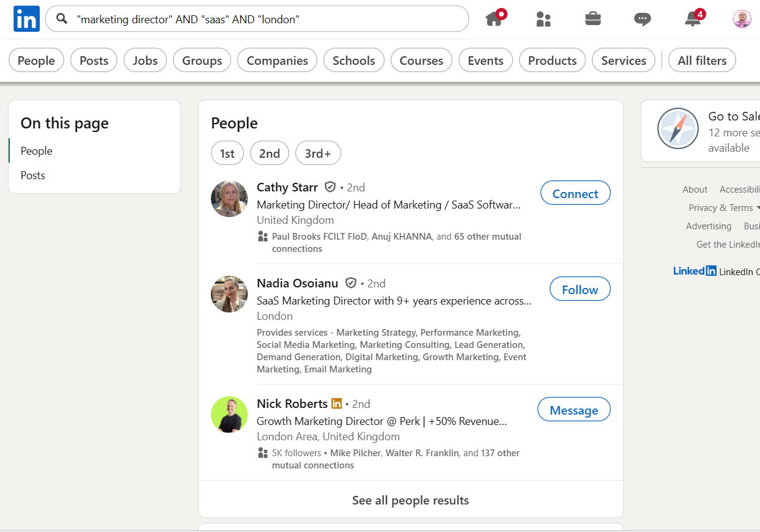Open Nadia Osoianu's name link
The image size is (760, 532).
pos(297,283)
